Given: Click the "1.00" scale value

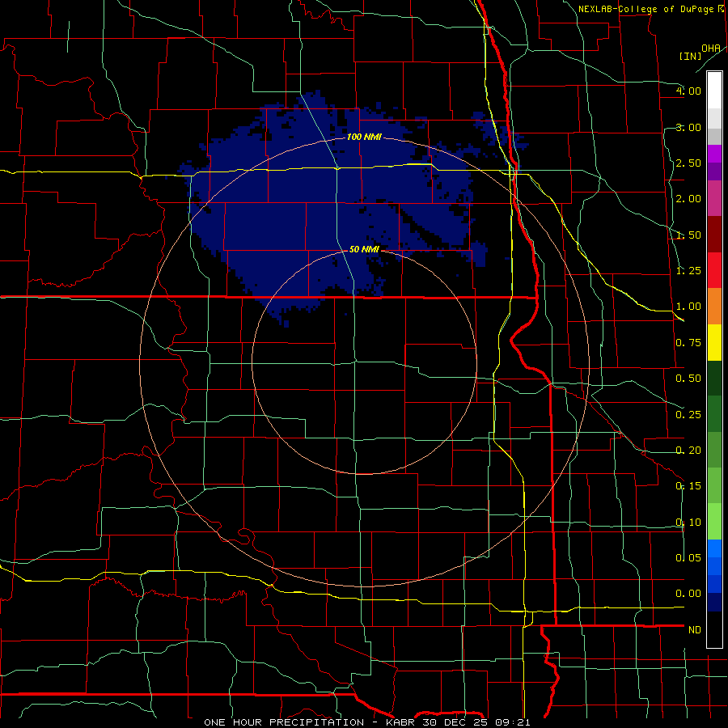Looking at the screenshot, I should coord(688,307).
